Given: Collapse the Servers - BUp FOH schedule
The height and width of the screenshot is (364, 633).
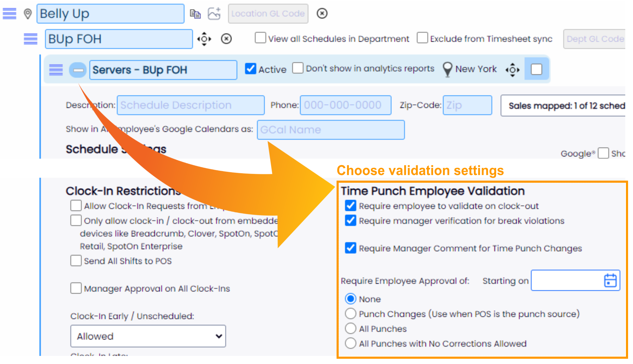Looking at the screenshot, I should pos(77,70).
